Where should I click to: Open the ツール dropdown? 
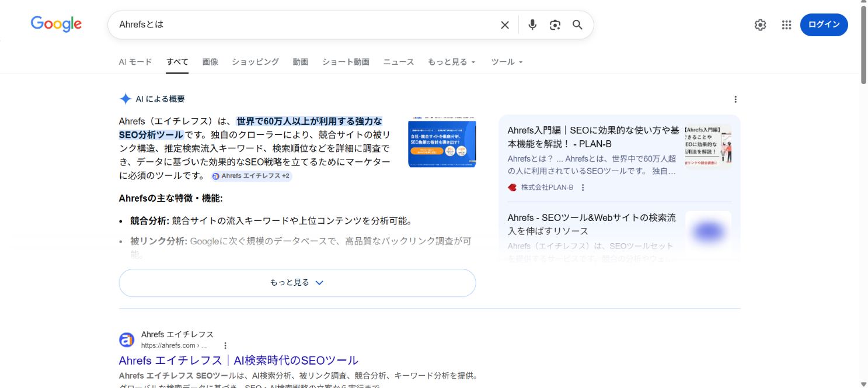point(506,61)
